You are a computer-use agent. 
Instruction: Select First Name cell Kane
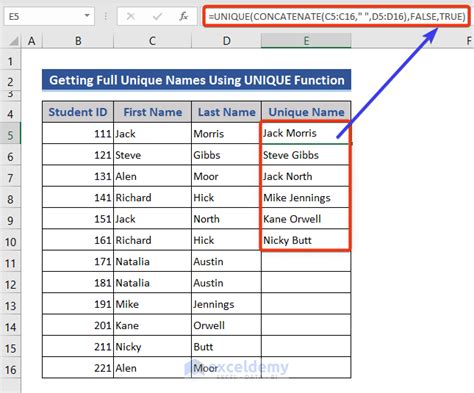152,326
